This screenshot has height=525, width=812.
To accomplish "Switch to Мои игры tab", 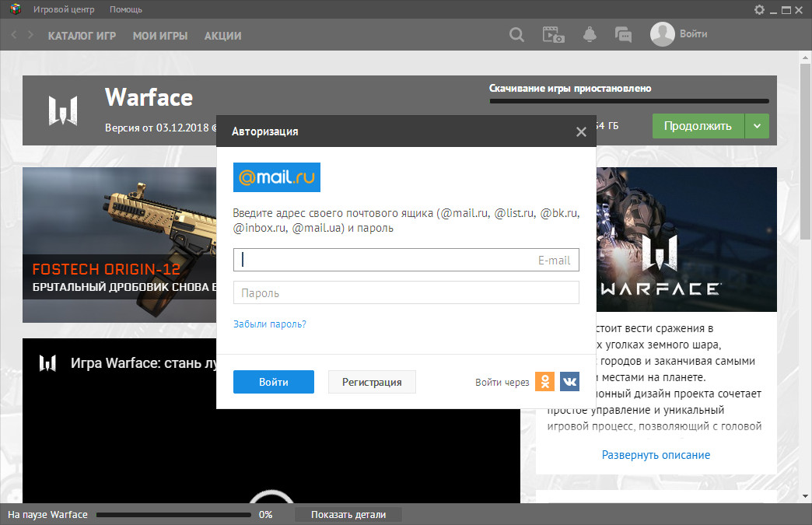I will (160, 36).
